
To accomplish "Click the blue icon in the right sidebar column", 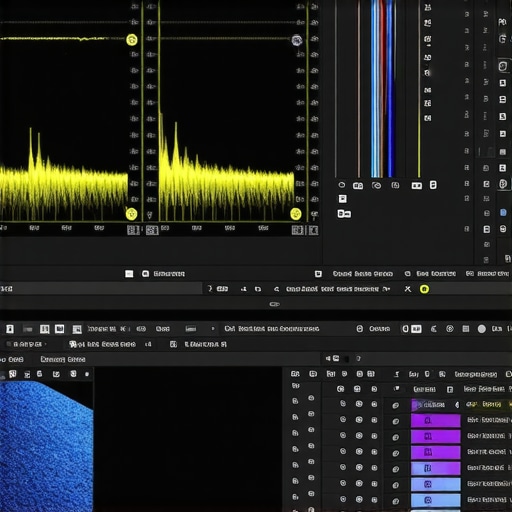I will [x=503, y=213].
